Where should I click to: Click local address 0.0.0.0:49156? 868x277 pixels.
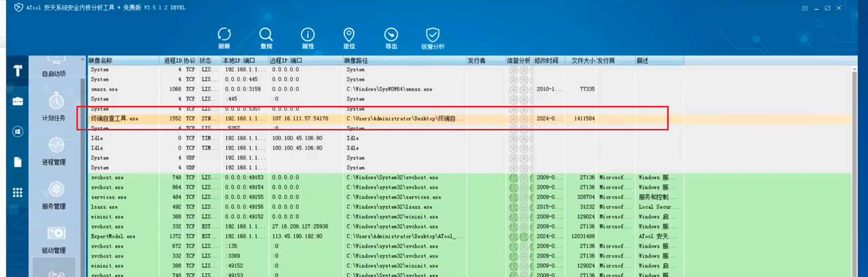[x=244, y=207]
